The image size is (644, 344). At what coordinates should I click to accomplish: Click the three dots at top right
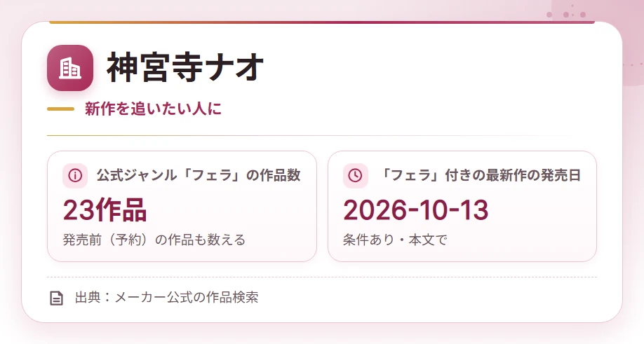(x=566, y=15)
